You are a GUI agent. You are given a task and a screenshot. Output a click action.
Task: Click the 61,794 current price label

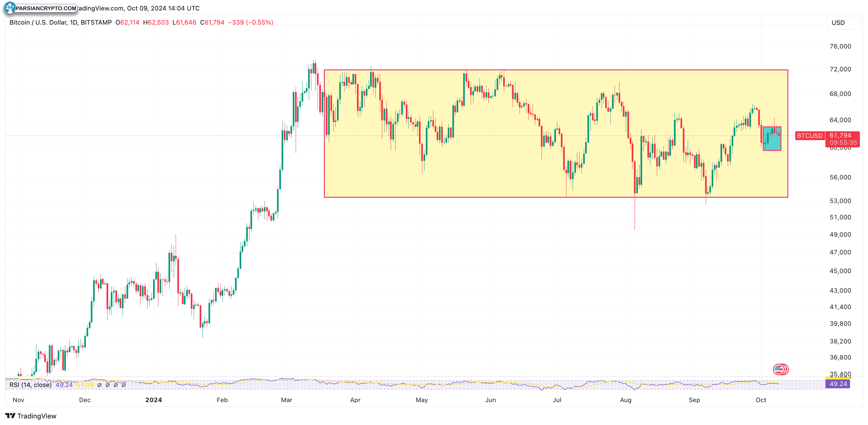click(840, 135)
